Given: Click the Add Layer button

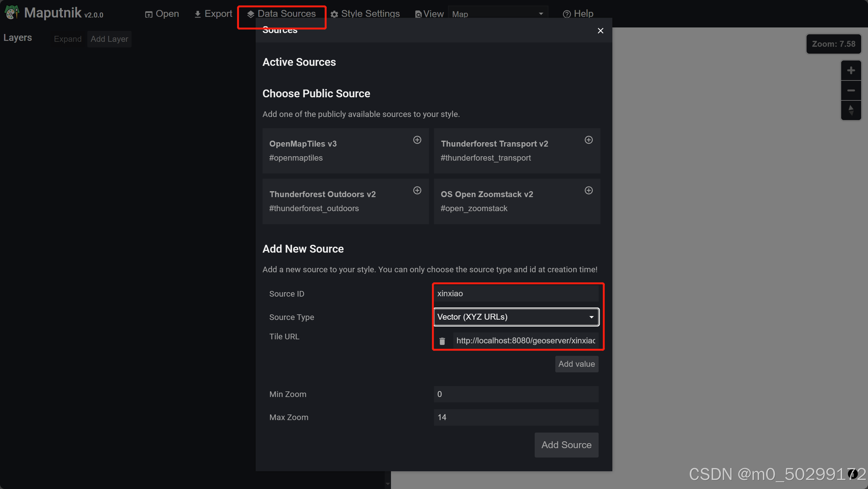Looking at the screenshot, I should 109,39.
